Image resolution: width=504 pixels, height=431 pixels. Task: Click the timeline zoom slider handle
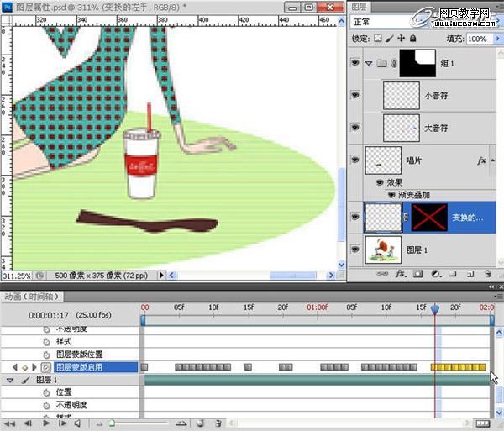110,423
